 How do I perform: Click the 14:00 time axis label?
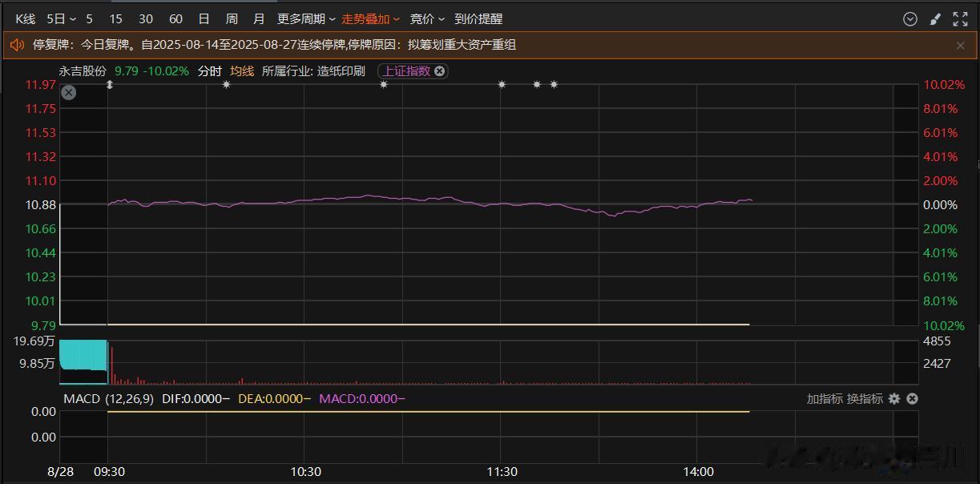click(699, 472)
